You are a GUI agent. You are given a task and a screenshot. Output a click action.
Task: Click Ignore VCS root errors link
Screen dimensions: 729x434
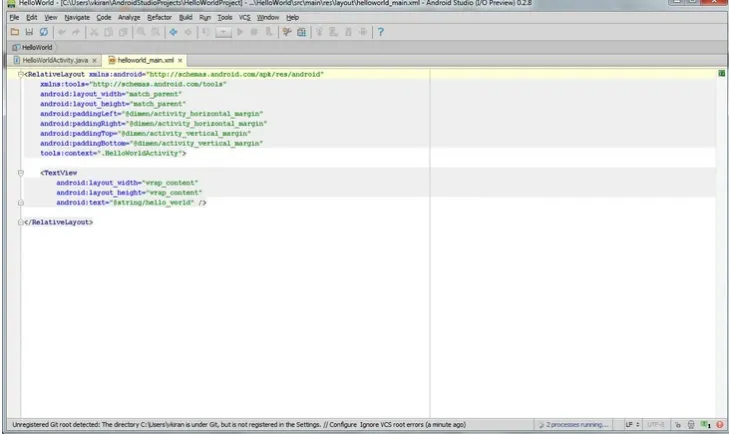pyautogui.click(x=391, y=425)
